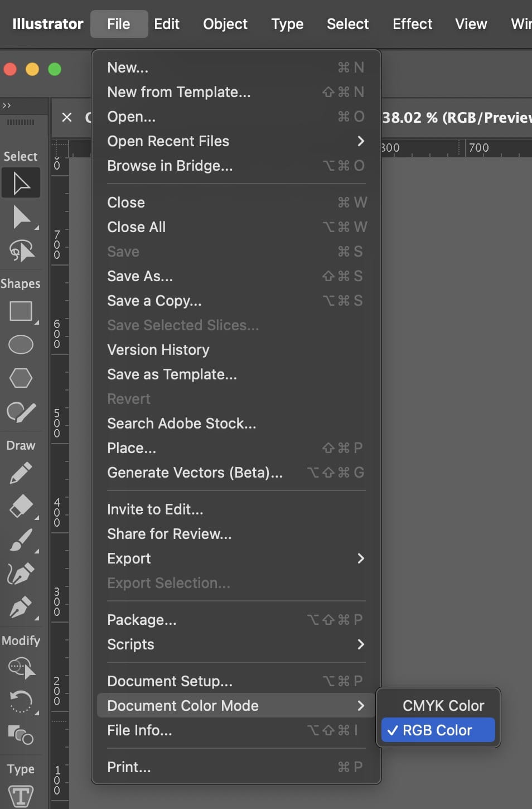Open the Object menu
The width and height of the screenshot is (532, 809).
coord(225,24)
